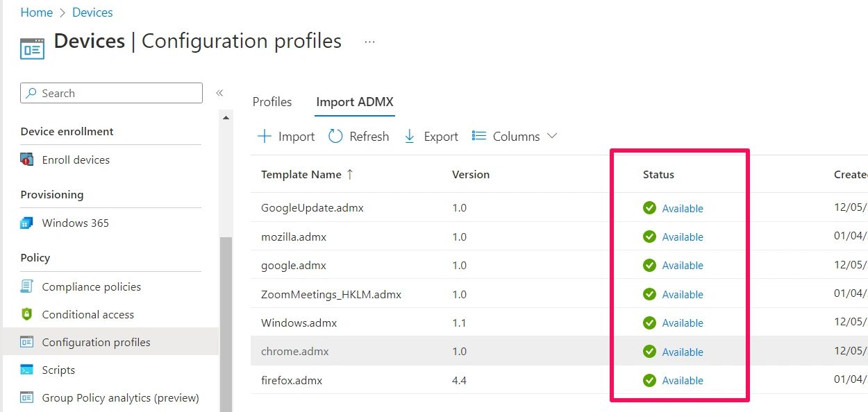Navigate using the Home breadcrumb link
This screenshot has height=412, width=868.
click(36, 12)
